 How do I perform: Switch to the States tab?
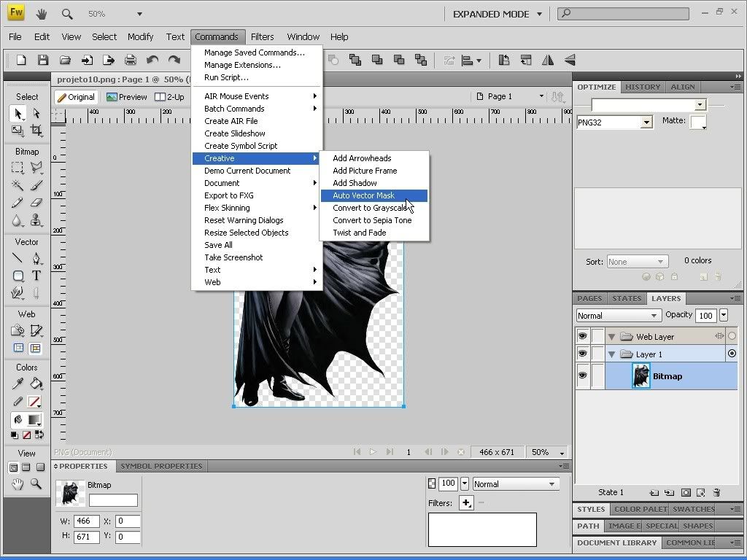click(627, 298)
